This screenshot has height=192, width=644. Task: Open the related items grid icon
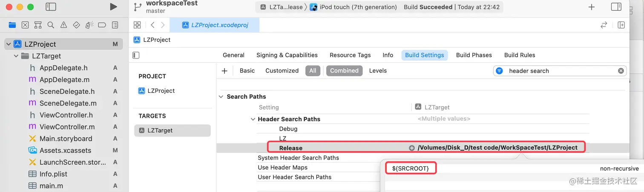tap(137, 25)
